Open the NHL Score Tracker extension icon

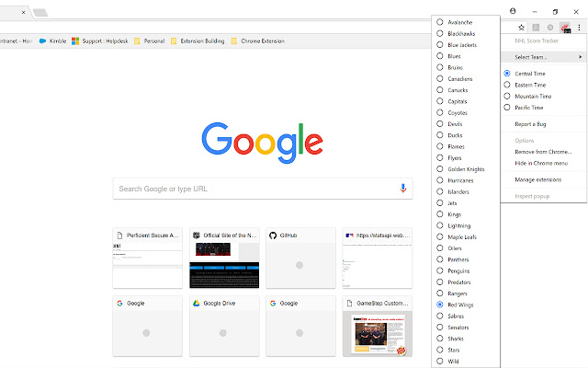[565, 28]
